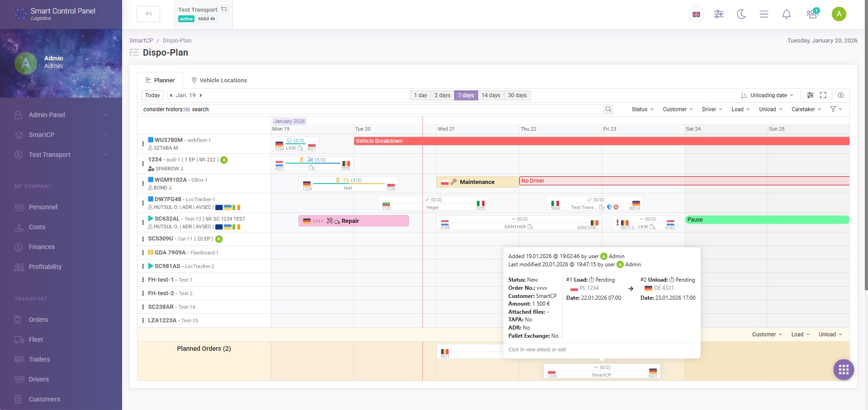Go to next date arrow

(x=201, y=95)
